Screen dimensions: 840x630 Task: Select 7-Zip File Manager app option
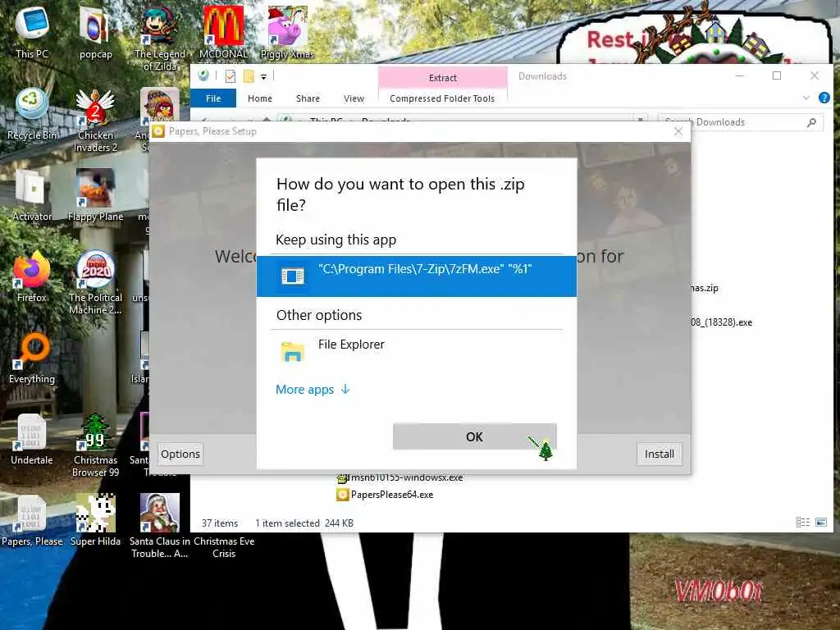point(416,276)
